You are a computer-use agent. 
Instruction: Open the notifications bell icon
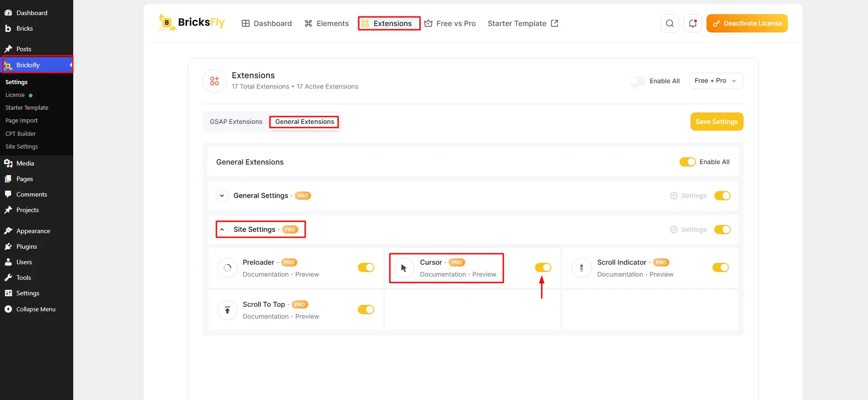tap(692, 23)
